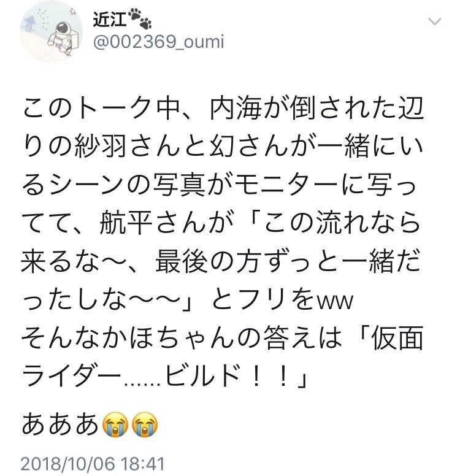
Task: Select the line starting このトーク中
Action: (x=223, y=109)
